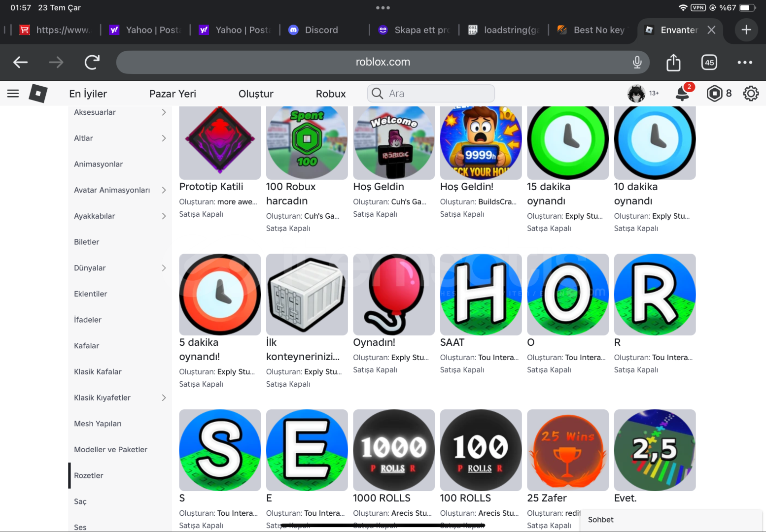Reload the page with the refresh icon

tap(92, 62)
